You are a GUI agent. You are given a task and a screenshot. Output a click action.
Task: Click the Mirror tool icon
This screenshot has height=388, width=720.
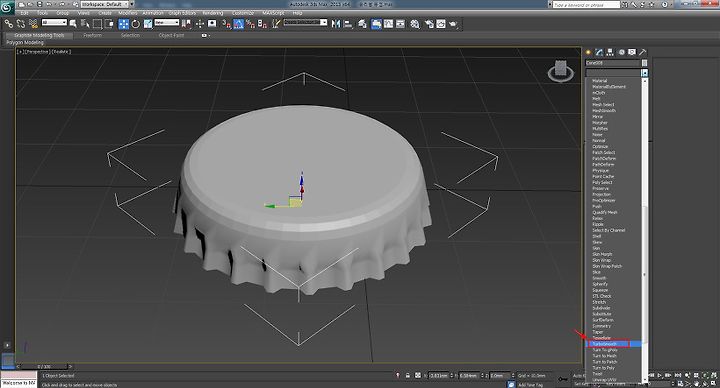(x=336, y=23)
